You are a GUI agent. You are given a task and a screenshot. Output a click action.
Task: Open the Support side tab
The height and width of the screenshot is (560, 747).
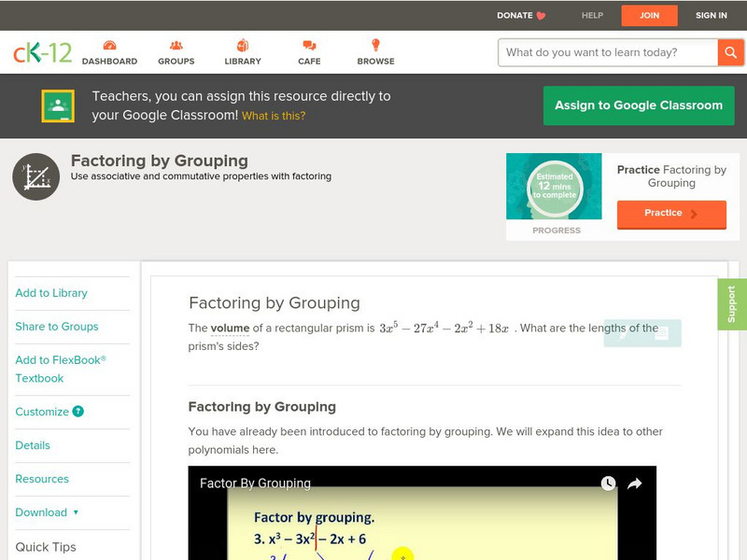(732, 304)
